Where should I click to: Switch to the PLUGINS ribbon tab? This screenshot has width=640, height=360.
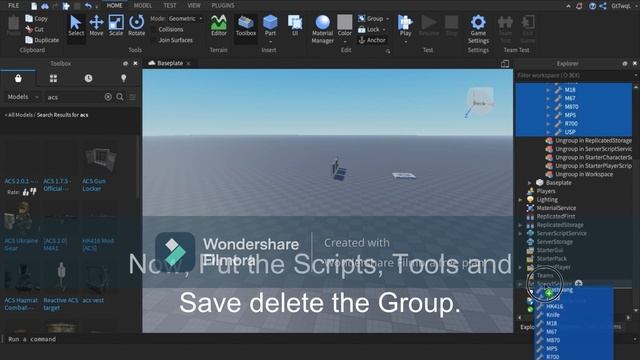[223, 6]
